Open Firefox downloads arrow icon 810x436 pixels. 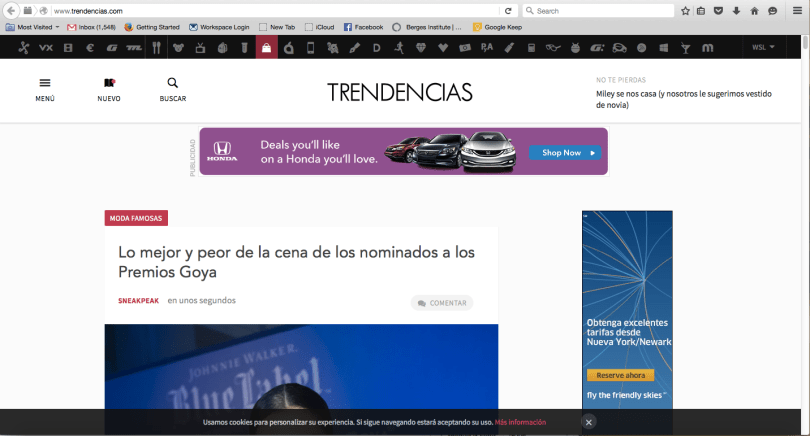coord(736,11)
